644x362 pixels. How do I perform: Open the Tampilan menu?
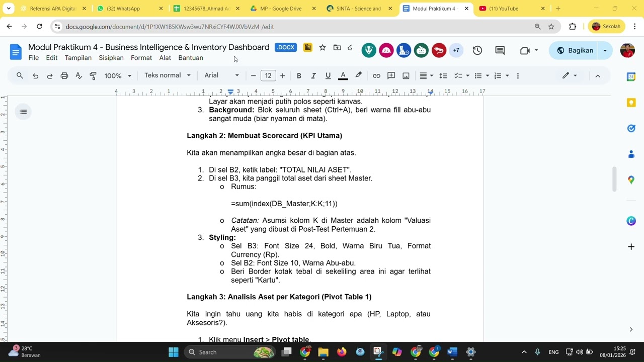78,58
